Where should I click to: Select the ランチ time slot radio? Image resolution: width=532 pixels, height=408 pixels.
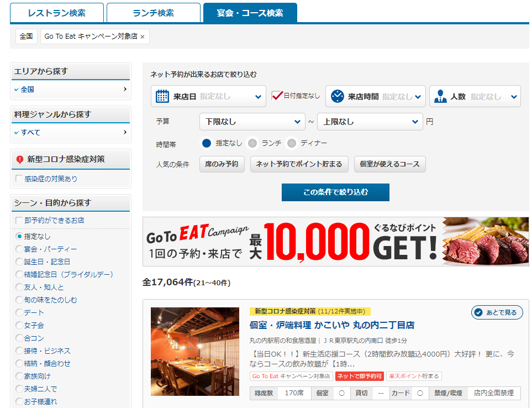coord(252,143)
